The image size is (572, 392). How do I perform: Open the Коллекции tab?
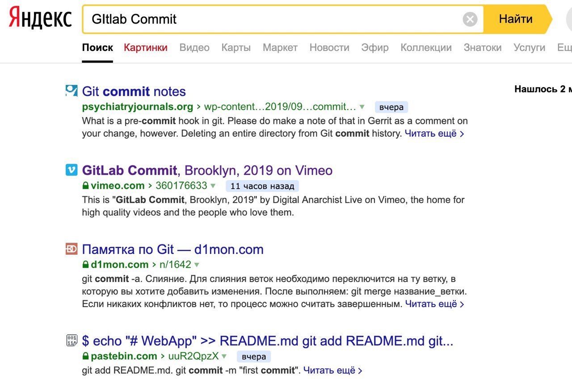tap(426, 47)
